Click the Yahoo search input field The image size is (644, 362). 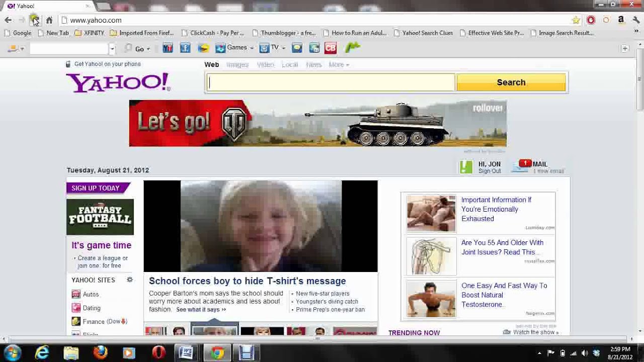click(331, 82)
